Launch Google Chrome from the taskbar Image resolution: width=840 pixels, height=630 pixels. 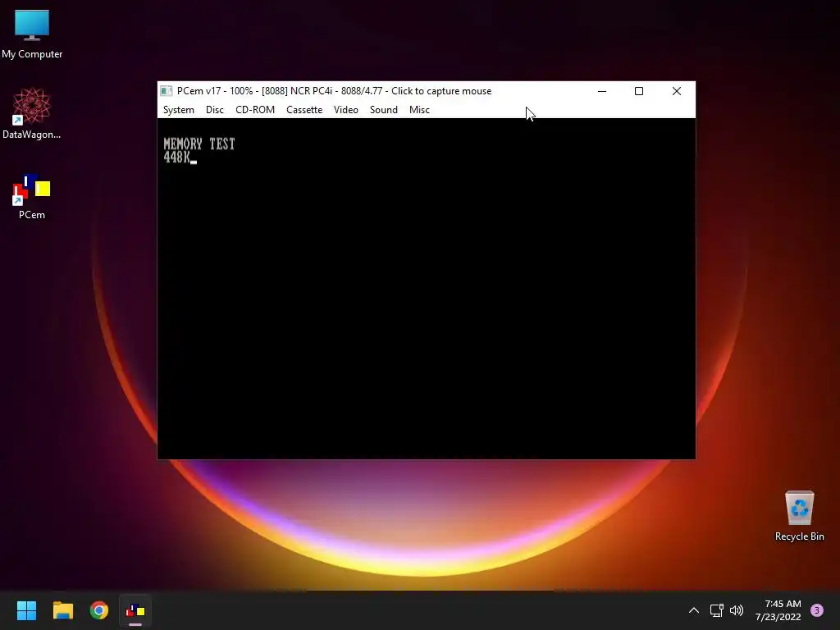click(x=99, y=610)
